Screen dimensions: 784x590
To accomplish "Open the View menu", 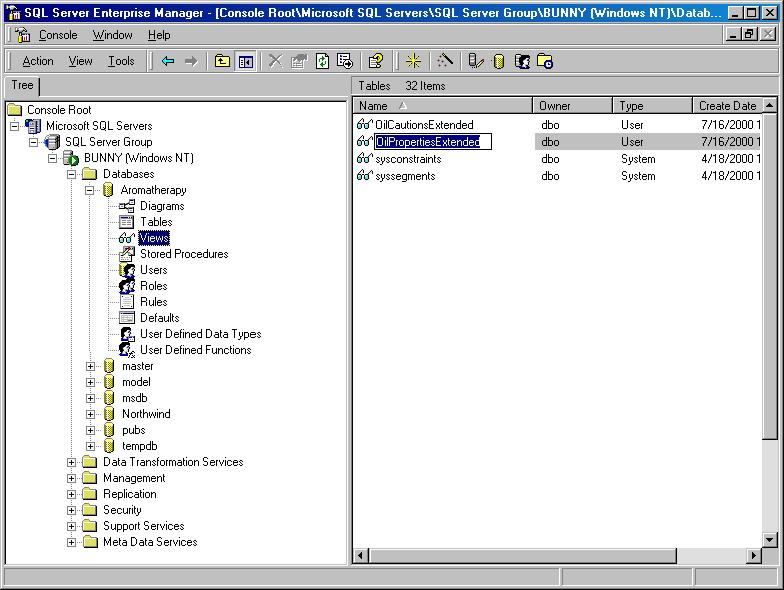I will pyautogui.click(x=80, y=61).
